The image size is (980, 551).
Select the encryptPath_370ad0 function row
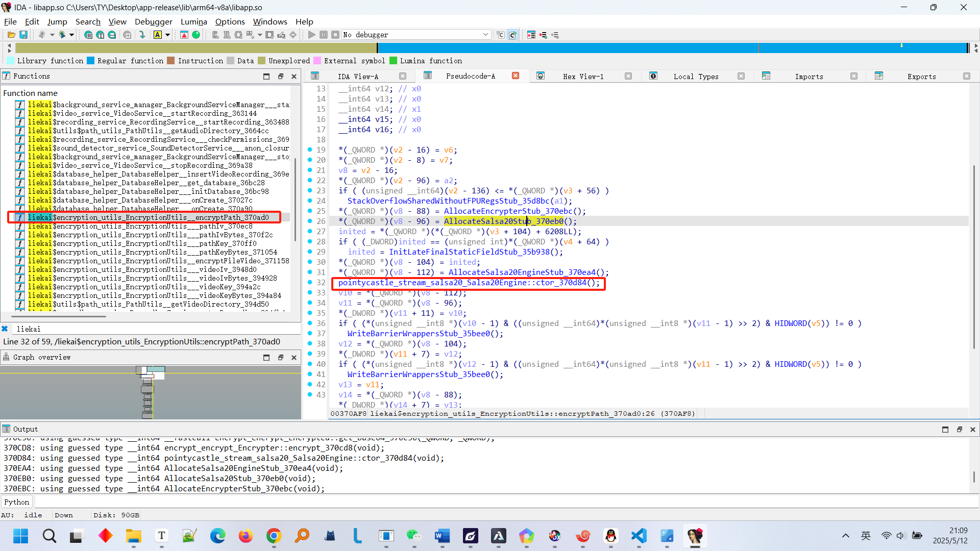click(148, 217)
